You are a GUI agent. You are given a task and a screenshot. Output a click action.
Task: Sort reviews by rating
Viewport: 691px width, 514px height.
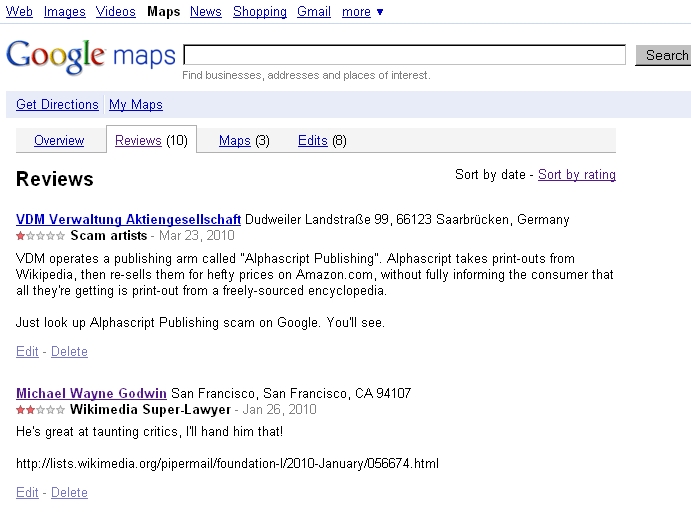coord(577,175)
